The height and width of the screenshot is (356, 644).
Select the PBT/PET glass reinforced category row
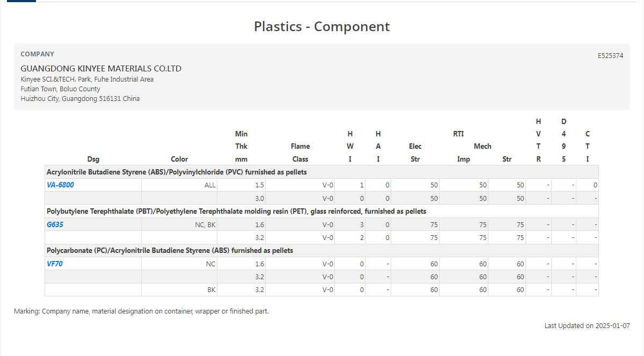[236, 211]
